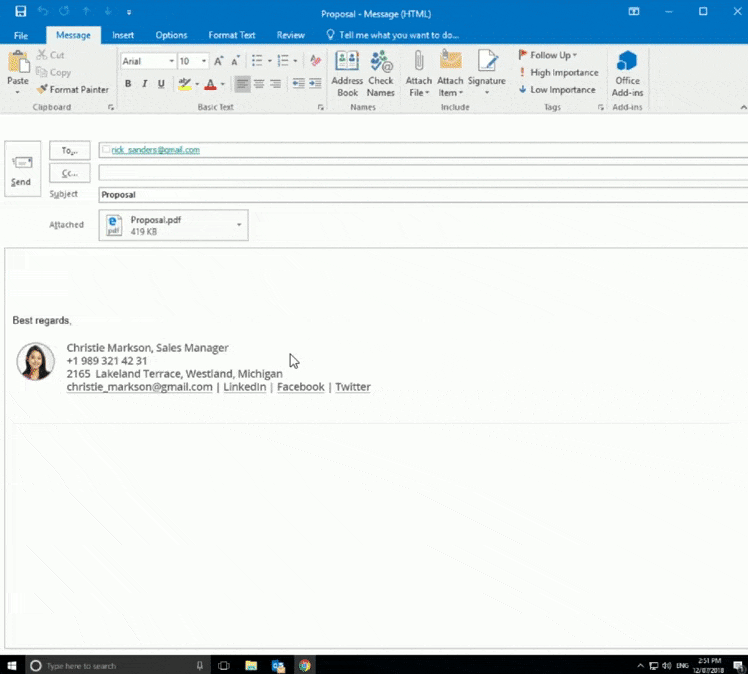Open the Format Text tab
Image resolution: width=748 pixels, height=674 pixels.
[231, 35]
